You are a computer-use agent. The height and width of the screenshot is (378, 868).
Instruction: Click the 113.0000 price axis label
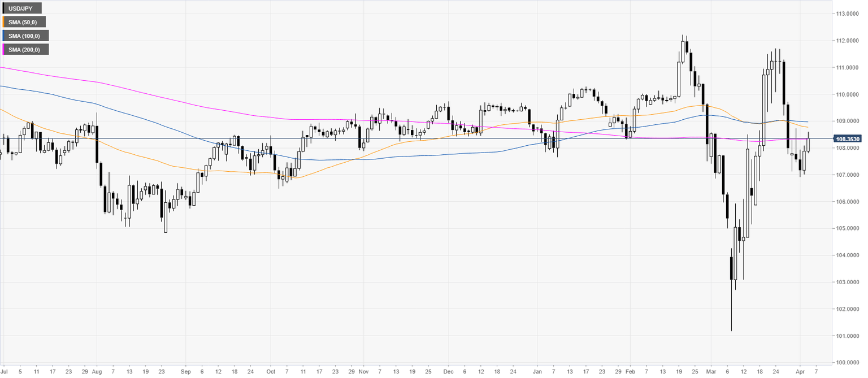(849, 14)
